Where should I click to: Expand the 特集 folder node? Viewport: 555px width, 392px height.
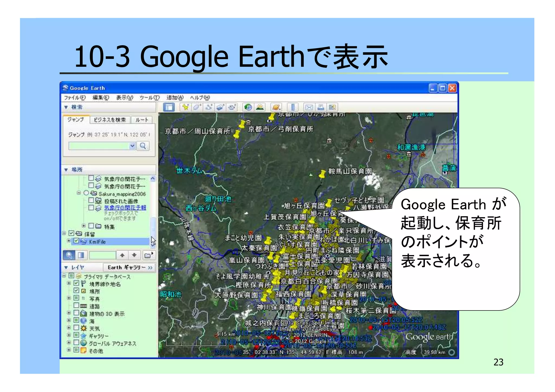tap(84, 226)
